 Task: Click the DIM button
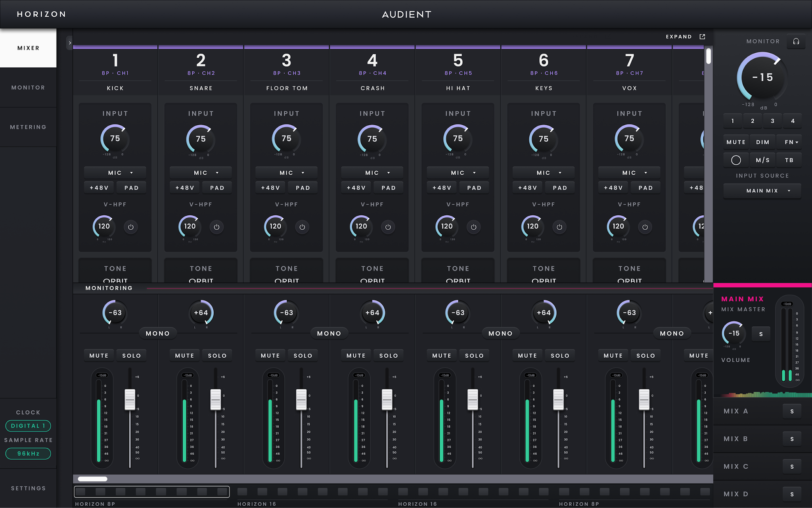[x=762, y=142]
